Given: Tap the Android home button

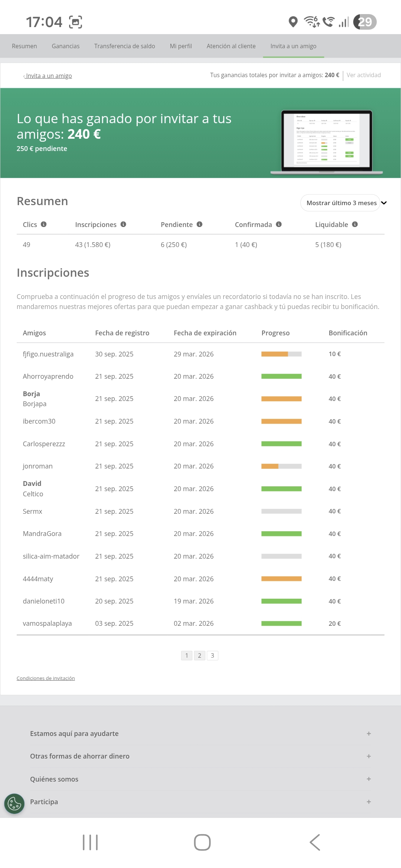Looking at the screenshot, I should (x=202, y=842).
